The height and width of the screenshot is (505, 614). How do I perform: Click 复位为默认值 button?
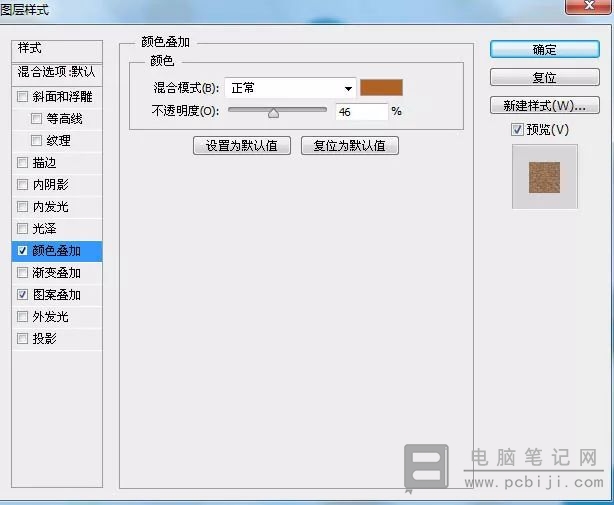(x=350, y=146)
